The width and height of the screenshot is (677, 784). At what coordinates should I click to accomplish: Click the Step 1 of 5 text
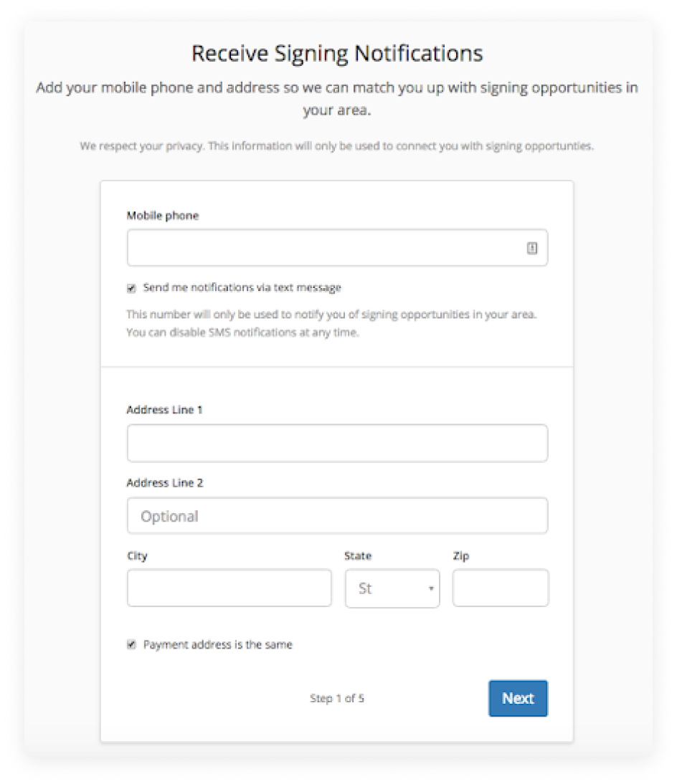point(337,698)
